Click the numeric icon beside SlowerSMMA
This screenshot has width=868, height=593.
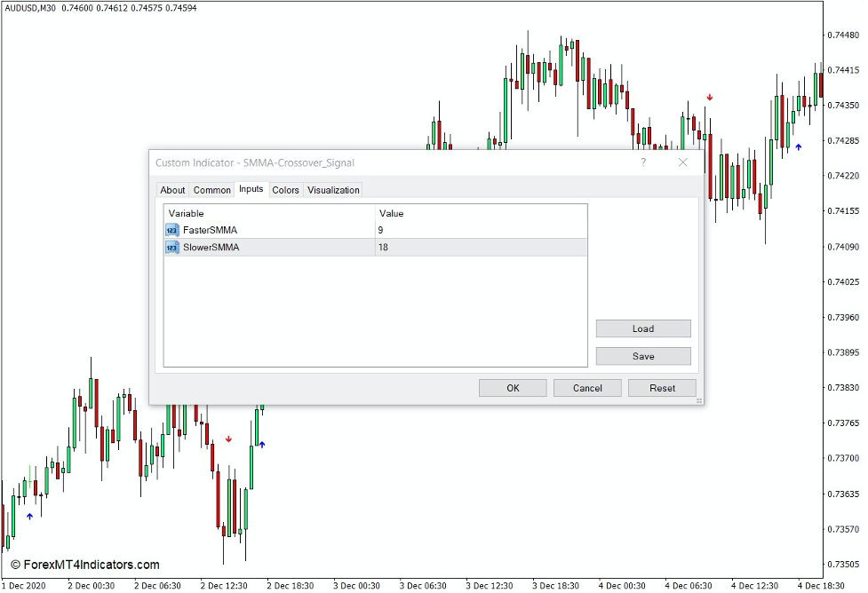(171, 248)
